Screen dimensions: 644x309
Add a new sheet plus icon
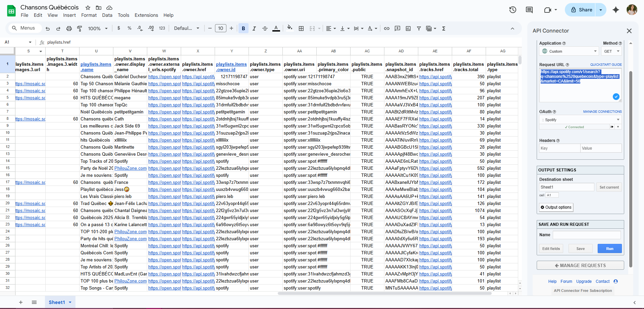pos(21,302)
